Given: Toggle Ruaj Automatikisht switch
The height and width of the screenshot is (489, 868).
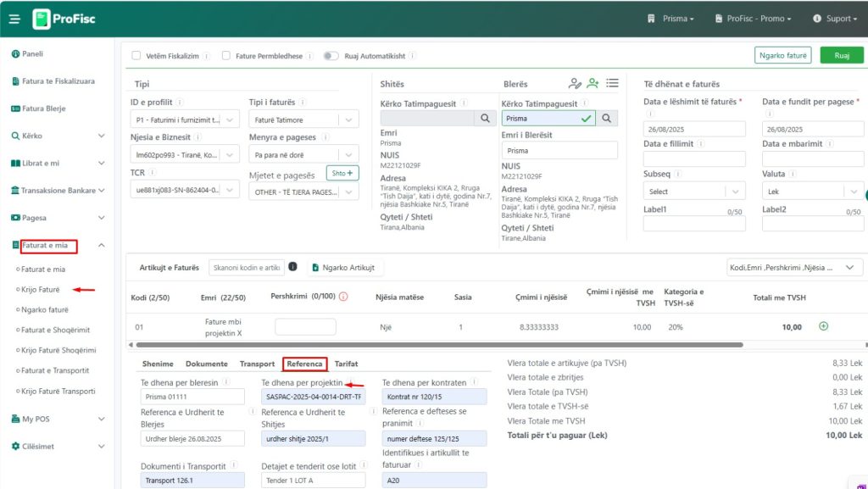Looking at the screenshot, I should pyautogui.click(x=331, y=56).
